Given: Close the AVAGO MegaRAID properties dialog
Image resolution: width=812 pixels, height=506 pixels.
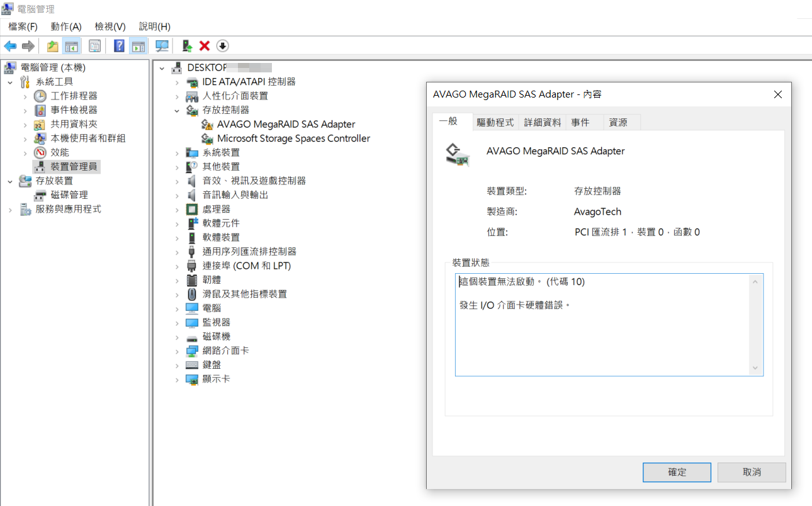Looking at the screenshot, I should coord(778,94).
